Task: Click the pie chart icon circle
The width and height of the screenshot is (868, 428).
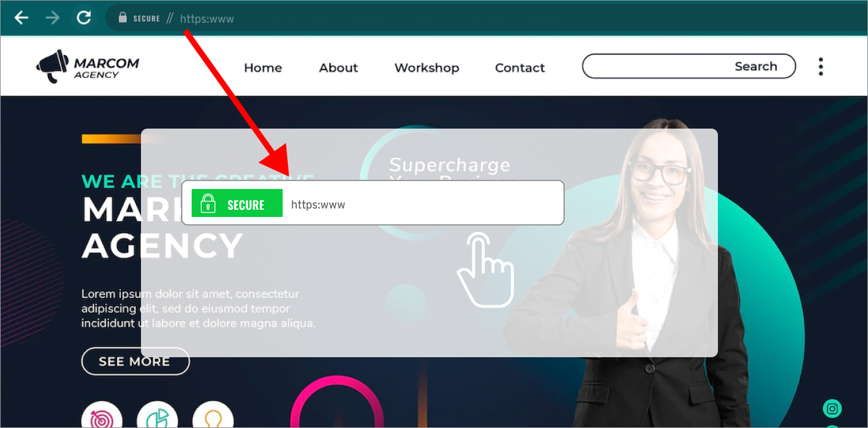Action: 157,416
